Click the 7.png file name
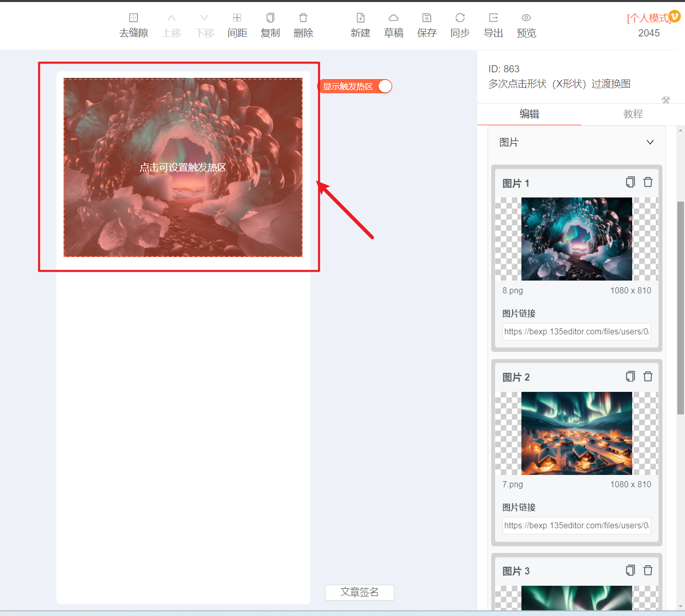Image resolution: width=685 pixels, height=616 pixels. click(x=513, y=484)
